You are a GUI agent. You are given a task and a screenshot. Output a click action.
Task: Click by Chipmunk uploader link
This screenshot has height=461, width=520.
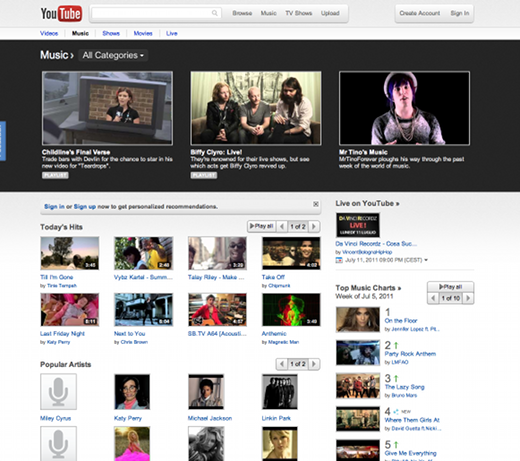point(279,286)
